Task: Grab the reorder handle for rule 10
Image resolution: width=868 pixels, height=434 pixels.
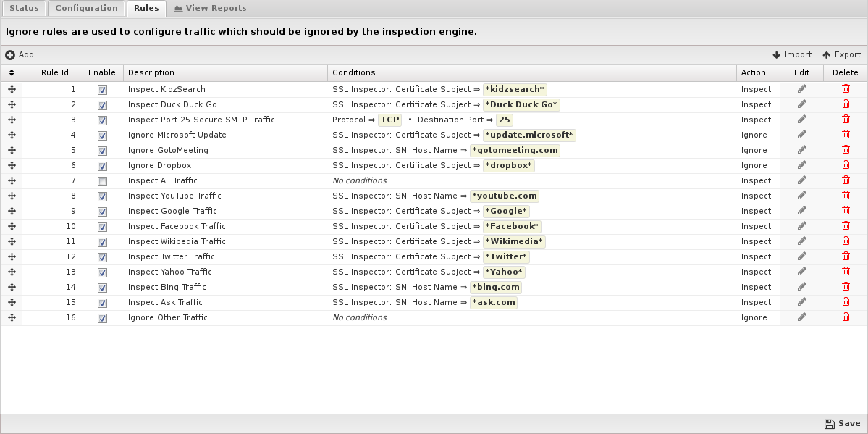Action: 12,226
